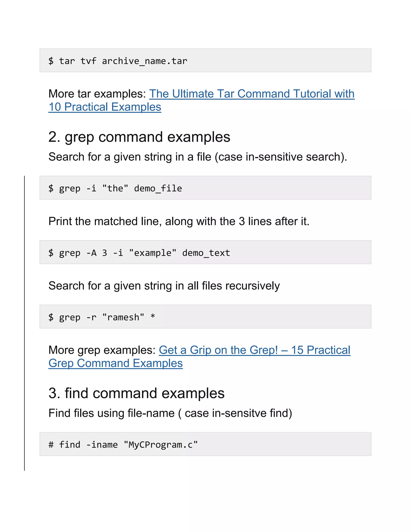The image size is (411, 532).
Task: Click the "More tar examples:" label text
Action: (x=97, y=94)
